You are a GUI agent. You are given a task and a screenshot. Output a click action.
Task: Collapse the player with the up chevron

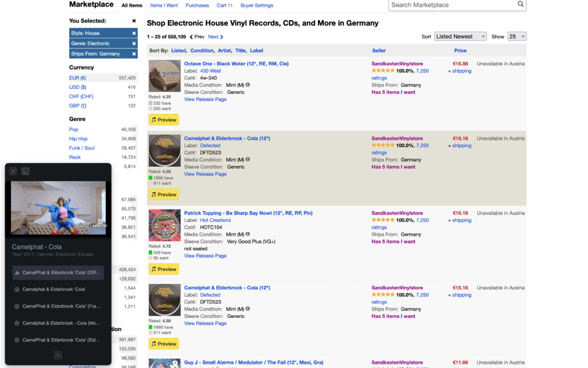click(x=58, y=355)
